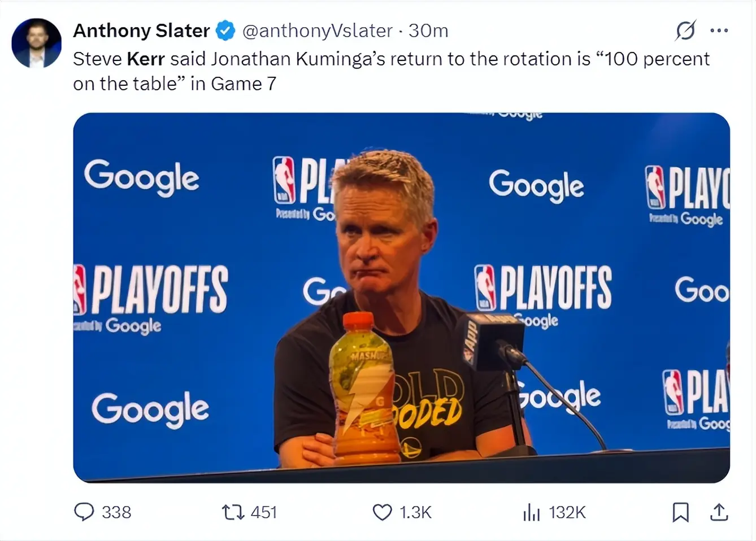Open the three-dot more options menu
The image size is (756, 541).
(719, 30)
